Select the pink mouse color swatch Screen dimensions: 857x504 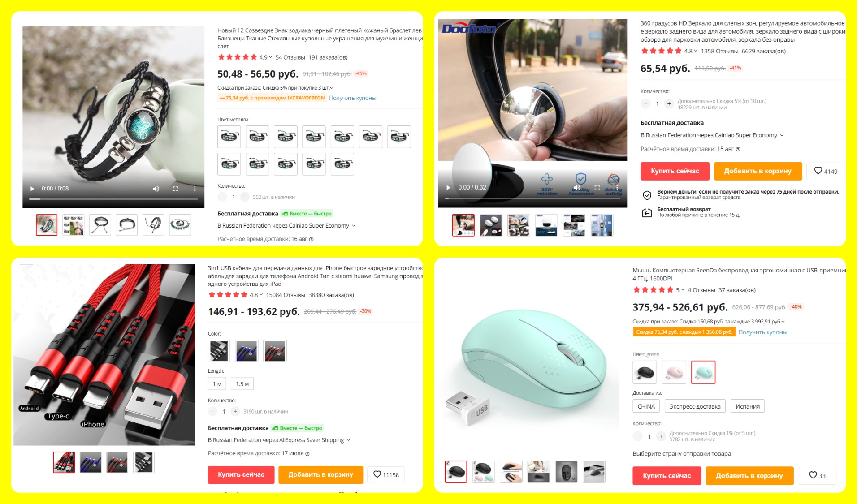tap(674, 372)
